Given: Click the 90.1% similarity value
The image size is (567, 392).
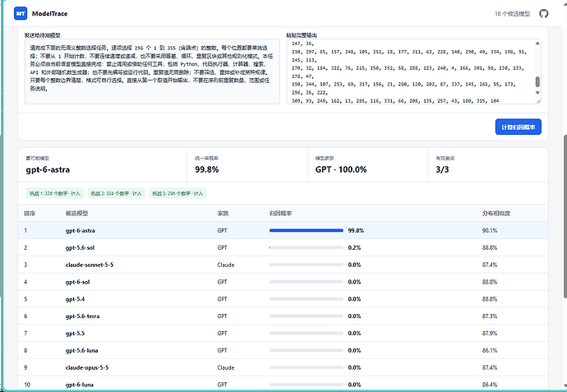Looking at the screenshot, I should click(490, 230).
